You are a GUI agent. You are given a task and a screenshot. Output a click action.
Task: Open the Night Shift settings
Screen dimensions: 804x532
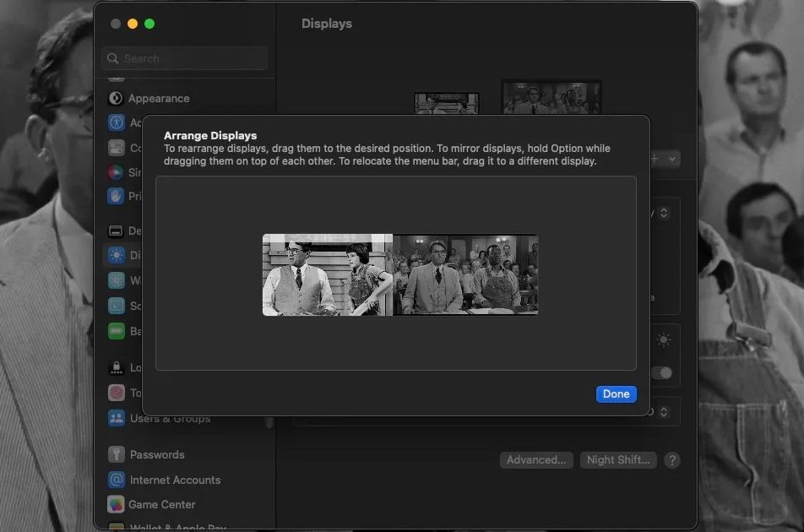(618, 460)
